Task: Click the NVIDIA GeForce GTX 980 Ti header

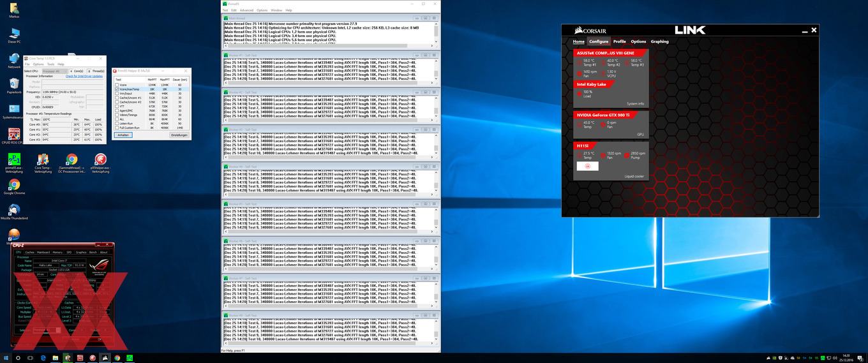Action: tap(603, 115)
